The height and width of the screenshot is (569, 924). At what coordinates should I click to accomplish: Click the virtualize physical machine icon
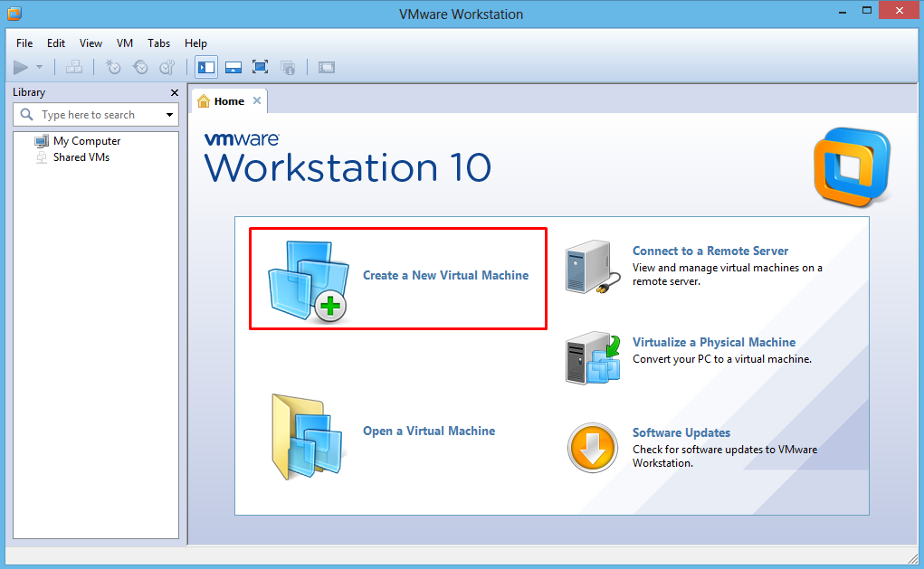[x=593, y=357]
